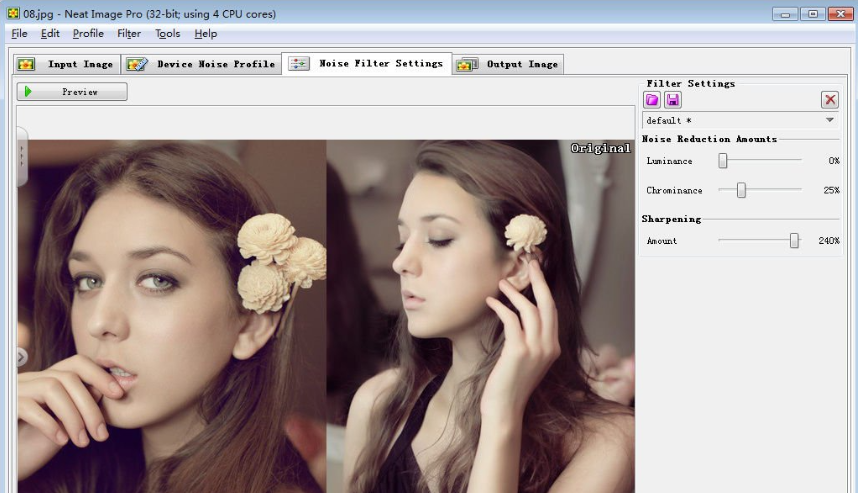
Task: Open the Help menu
Action: (206, 33)
